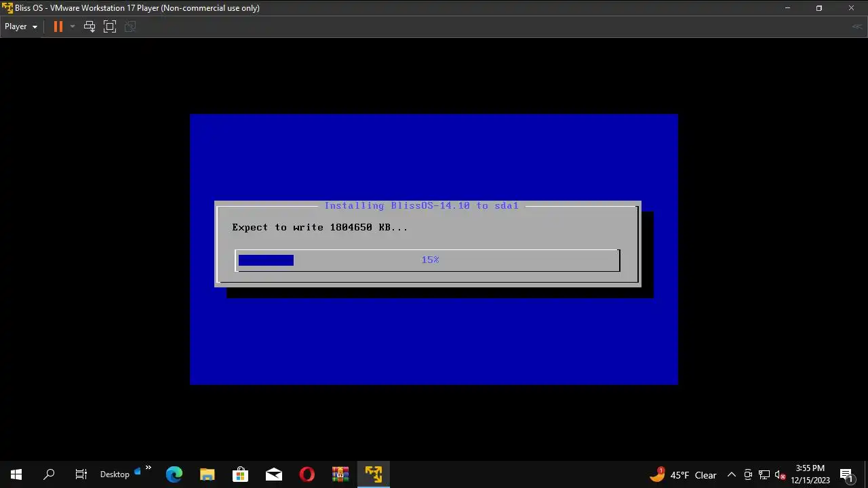Screen dimensions: 868x488
Task: Send Ctrl+Alt+Del to the virtual machine
Action: click(x=90, y=26)
